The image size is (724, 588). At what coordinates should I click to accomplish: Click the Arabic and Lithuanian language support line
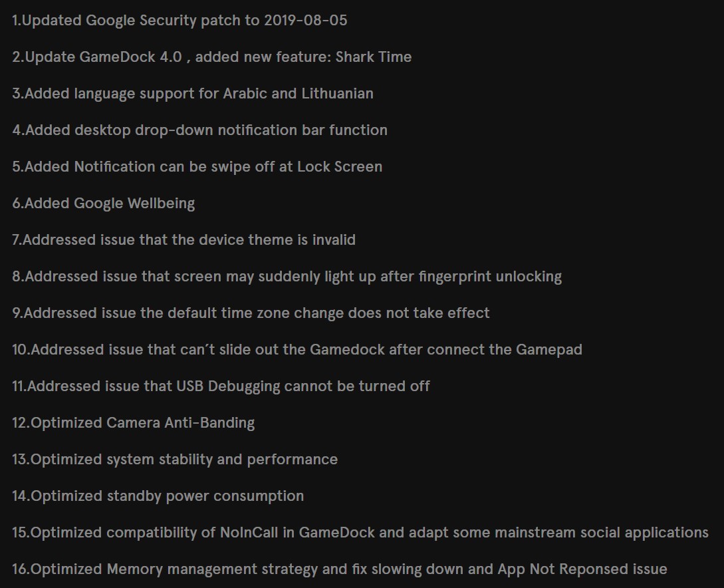193,94
